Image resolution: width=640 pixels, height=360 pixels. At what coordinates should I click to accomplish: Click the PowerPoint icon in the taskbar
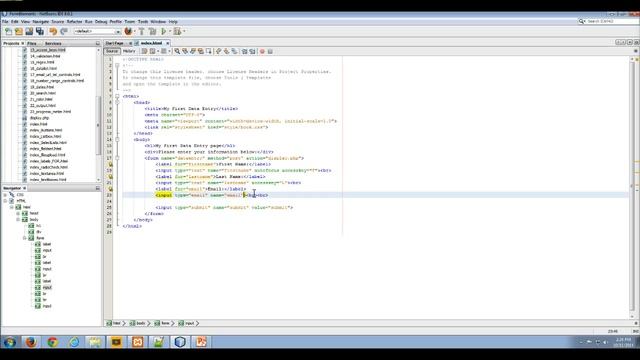[201, 342]
